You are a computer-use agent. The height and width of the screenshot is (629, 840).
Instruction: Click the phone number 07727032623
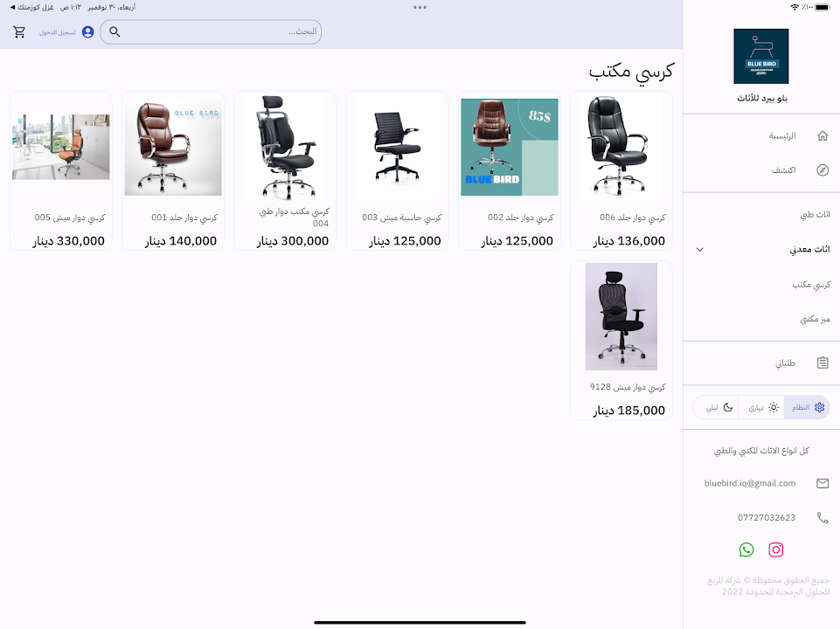click(767, 517)
